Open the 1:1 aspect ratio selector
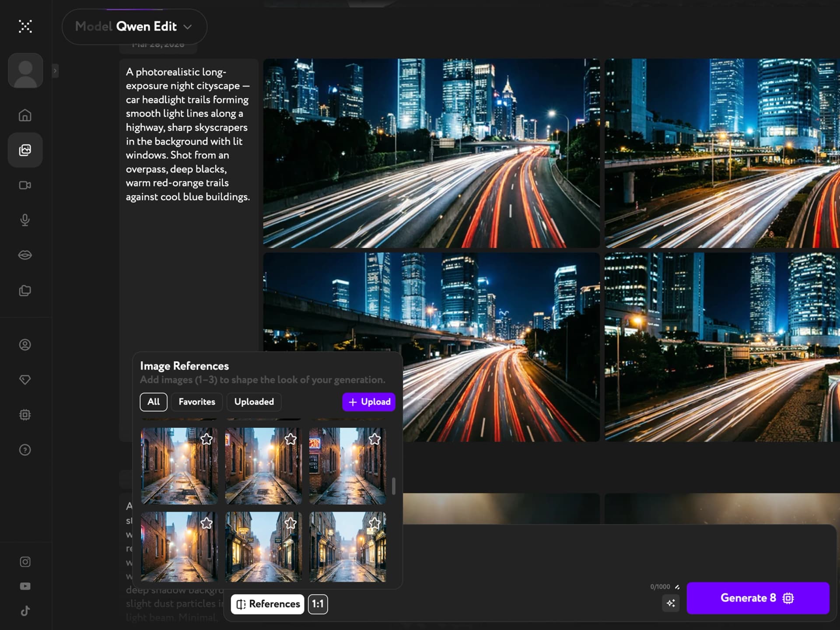Viewport: 840px width, 630px height. pyautogui.click(x=318, y=604)
